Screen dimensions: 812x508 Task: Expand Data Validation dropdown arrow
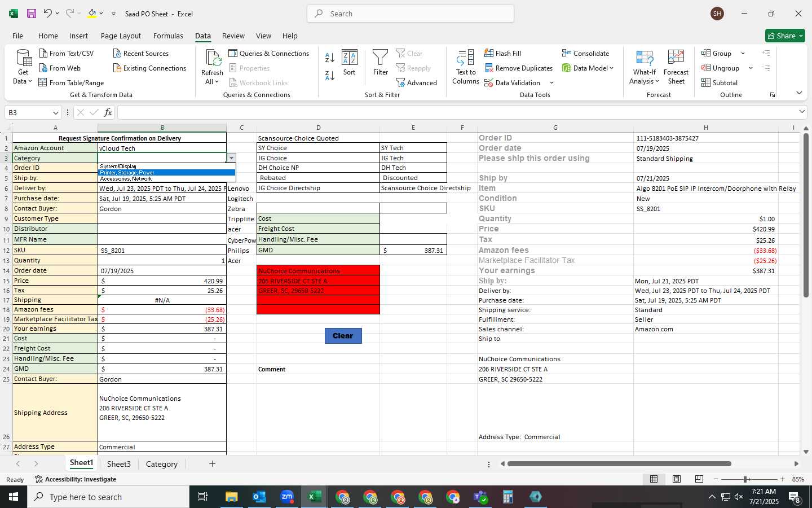551,82
